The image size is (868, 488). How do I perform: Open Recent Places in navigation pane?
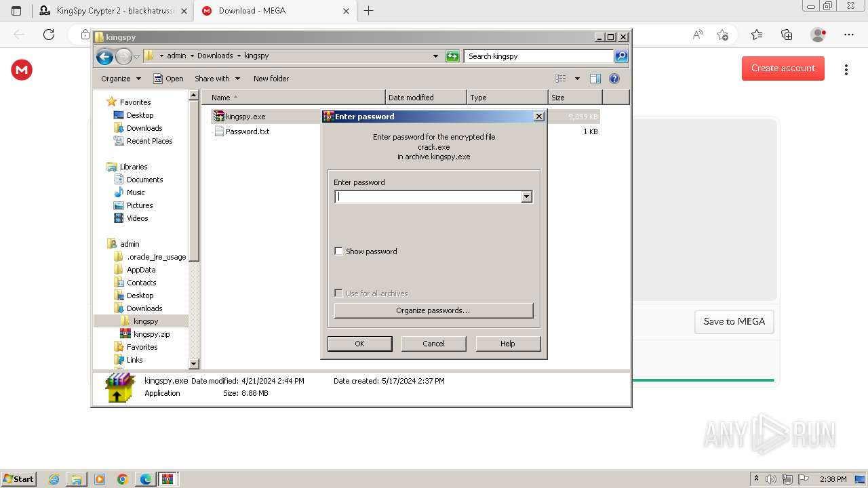149,141
